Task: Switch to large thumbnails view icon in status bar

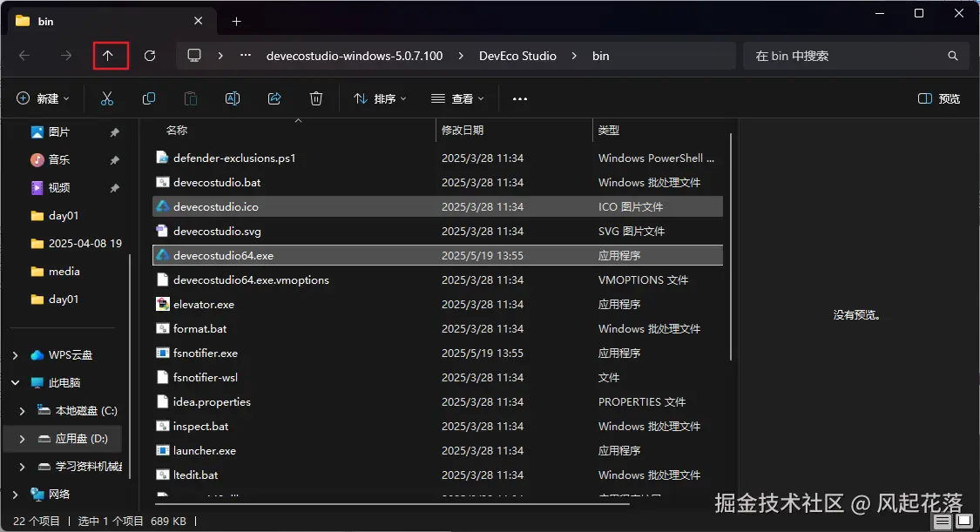Action: tap(963, 520)
